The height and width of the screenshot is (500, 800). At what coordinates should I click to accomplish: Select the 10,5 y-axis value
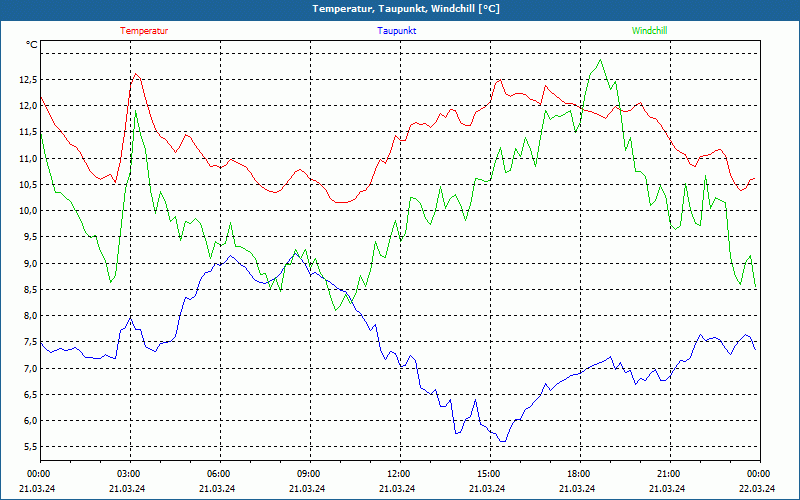click(x=29, y=185)
